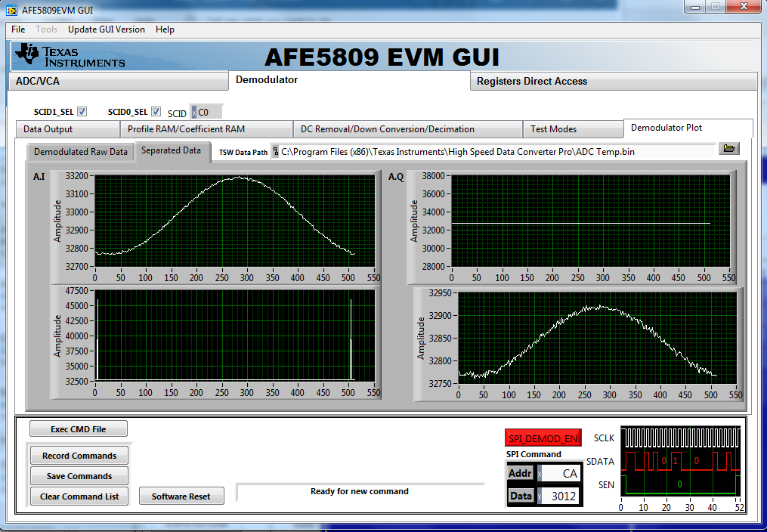Open the Update GUI Version menu

[106, 29]
